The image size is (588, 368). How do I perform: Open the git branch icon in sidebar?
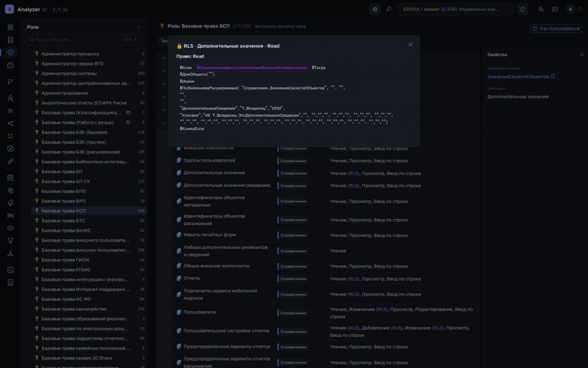point(10,82)
